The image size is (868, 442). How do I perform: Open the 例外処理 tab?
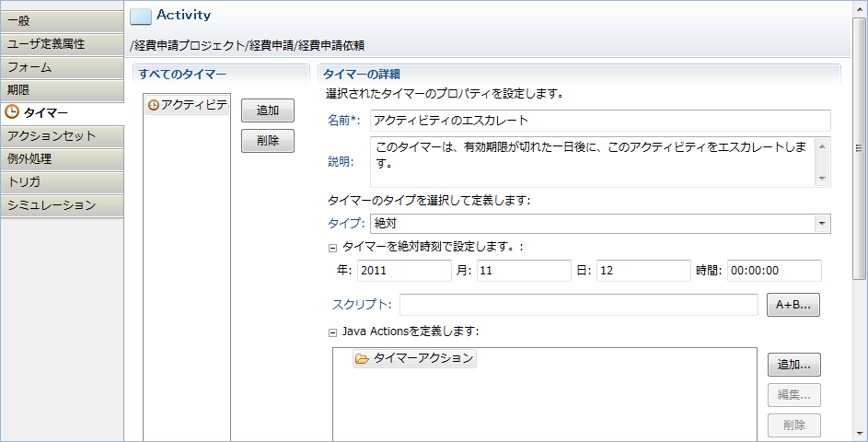62,159
